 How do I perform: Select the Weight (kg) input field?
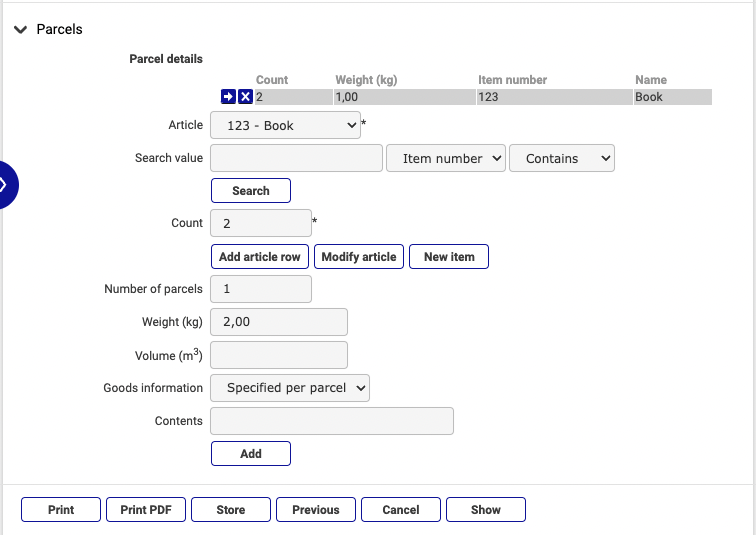click(x=279, y=322)
